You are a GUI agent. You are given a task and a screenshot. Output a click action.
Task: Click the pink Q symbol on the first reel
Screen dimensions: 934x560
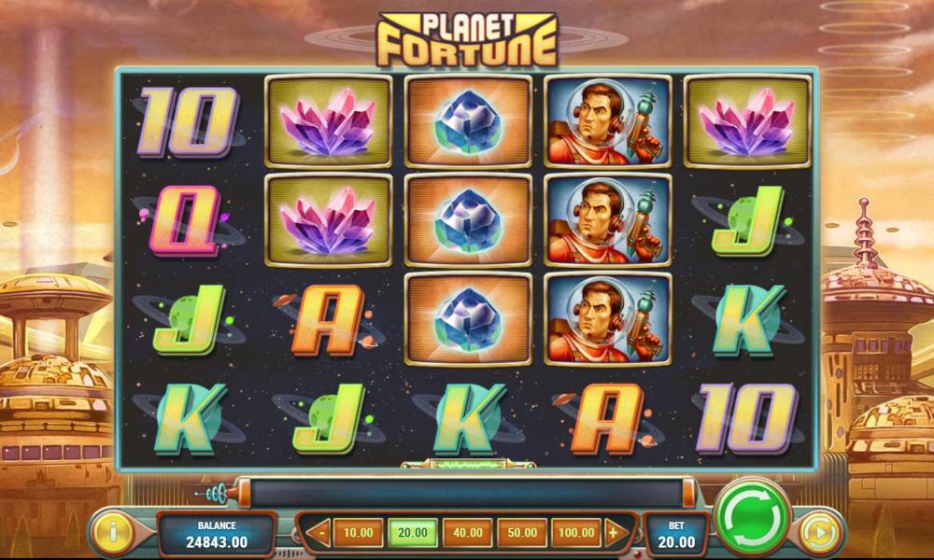185,220
